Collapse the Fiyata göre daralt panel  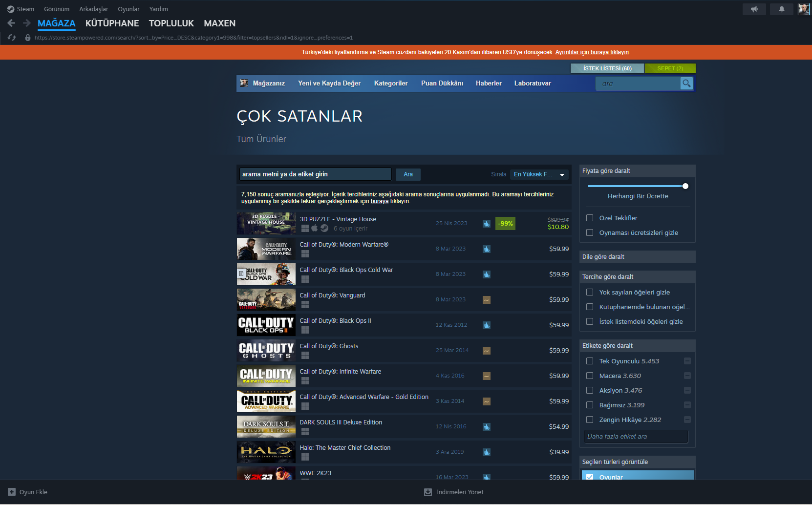click(x=637, y=171)
